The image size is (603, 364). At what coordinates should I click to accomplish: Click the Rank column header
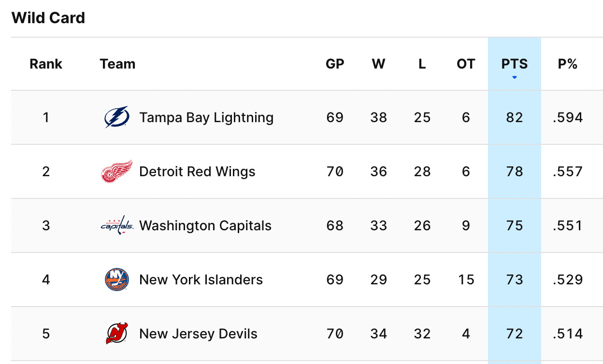coord(46,64)
